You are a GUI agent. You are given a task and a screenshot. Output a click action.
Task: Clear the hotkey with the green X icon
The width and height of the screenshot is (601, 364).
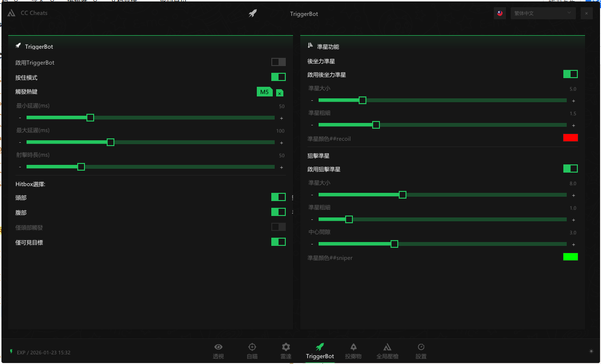pos(280,93)
